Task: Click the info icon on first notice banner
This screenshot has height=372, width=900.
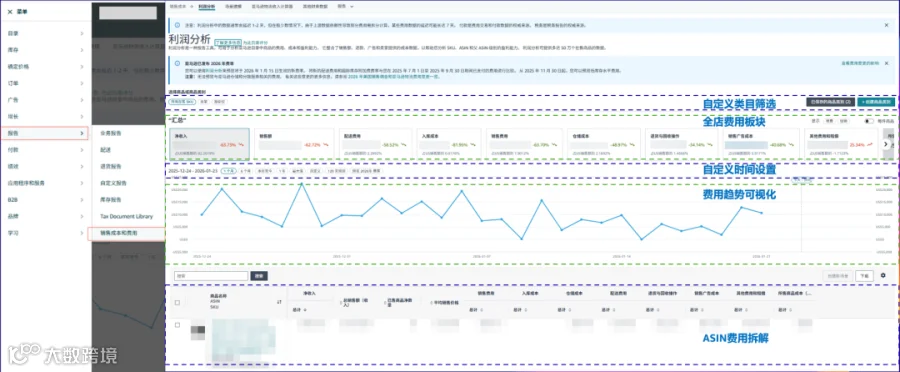Action: point(177,25)
